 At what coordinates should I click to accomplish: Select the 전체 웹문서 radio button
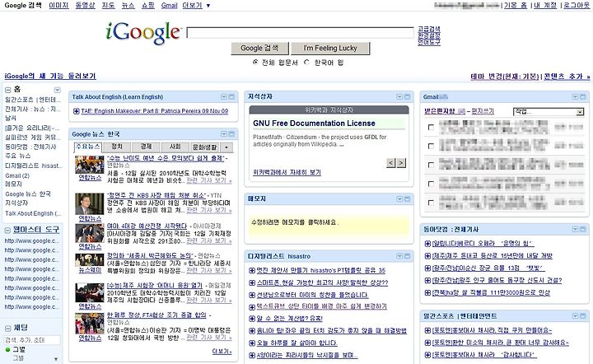tap(255, 62)
